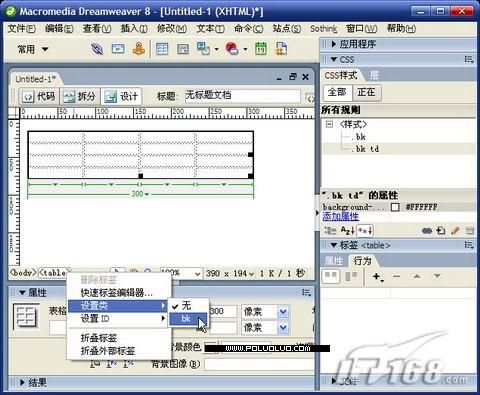This screenshot has width=480, height=395.
Task: Click the <body> tag in tag selector
Action: tap(23, 273)
